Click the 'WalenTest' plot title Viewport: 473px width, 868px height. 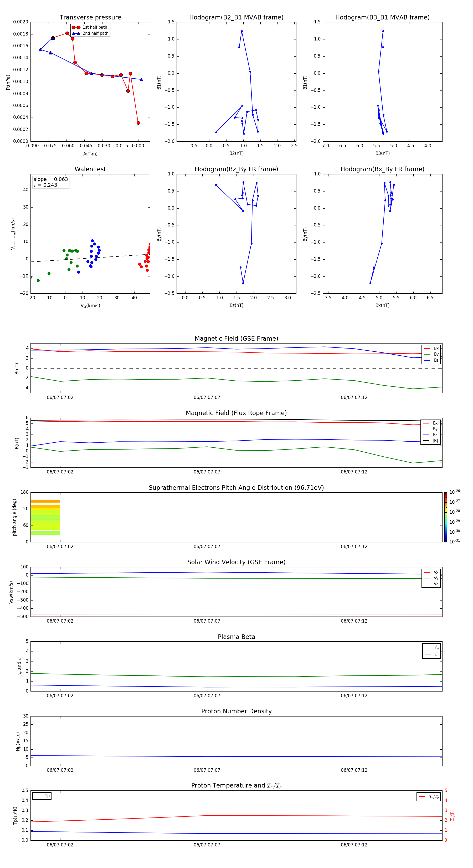tap(90, 169)
